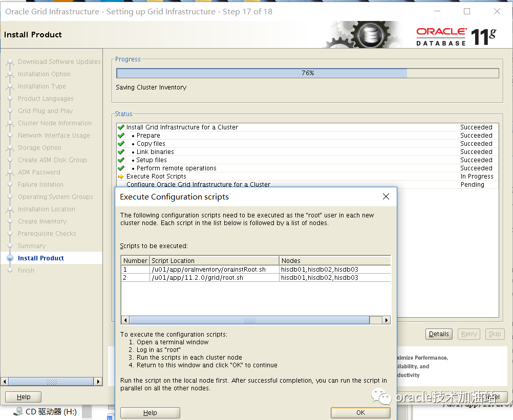Click green checkmark beside Copy files
Viewport: 513px width, 420px height.
[x=121, y=143]
